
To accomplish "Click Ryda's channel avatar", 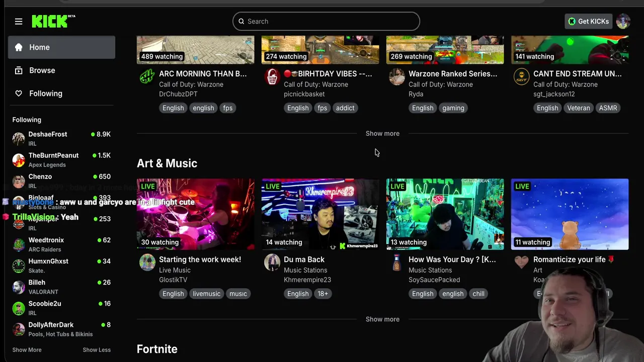I will coord(397,76).
